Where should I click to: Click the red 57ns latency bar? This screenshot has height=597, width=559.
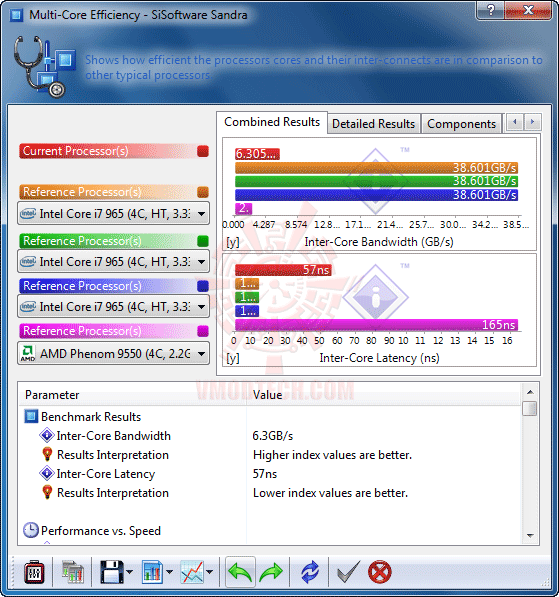[x=283, y=270]
